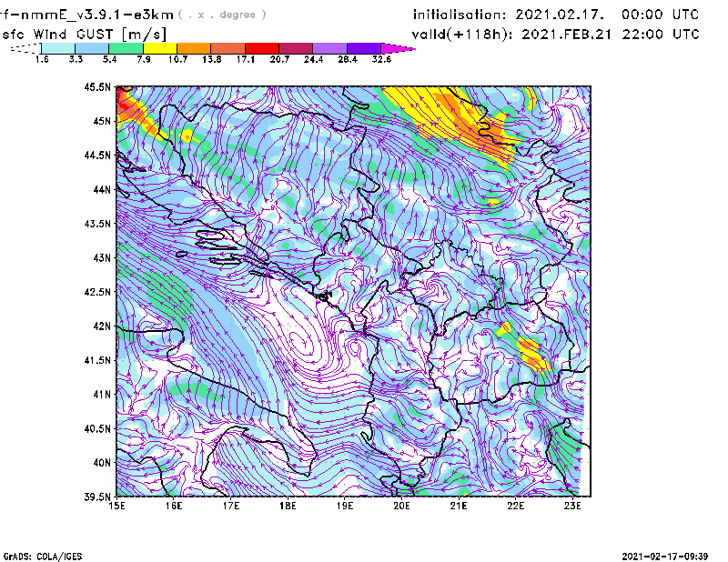Click the valid time '2021.FEB.21 22:00 UTC'
Screen dimensions: 728x562
click(x=610, y=35)
